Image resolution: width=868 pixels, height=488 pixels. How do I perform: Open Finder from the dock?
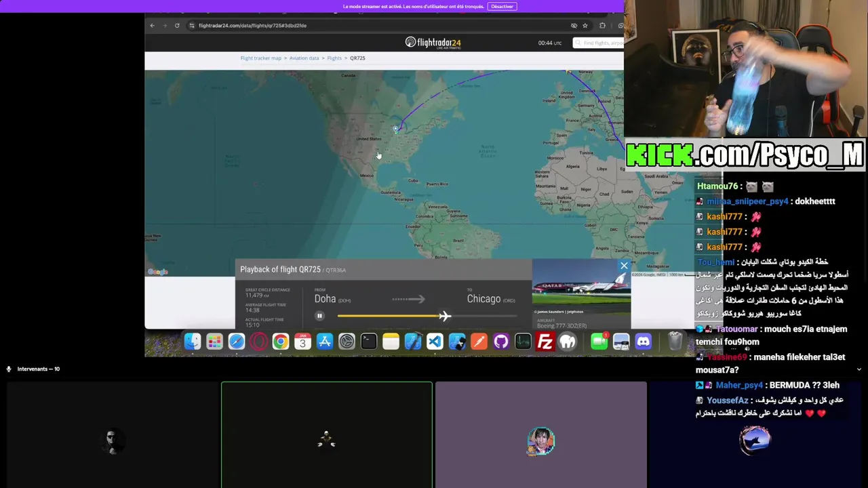coord(193,342)
